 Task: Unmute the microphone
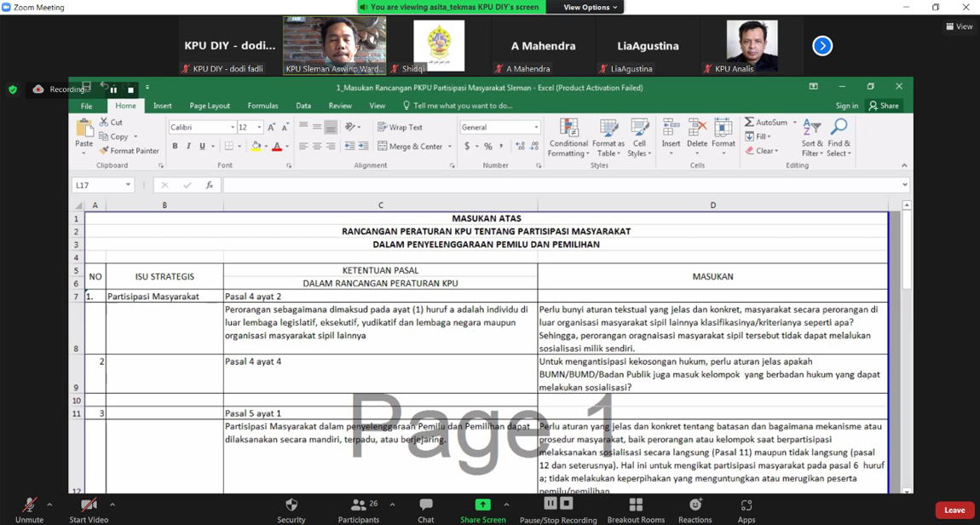pos(29,505)
